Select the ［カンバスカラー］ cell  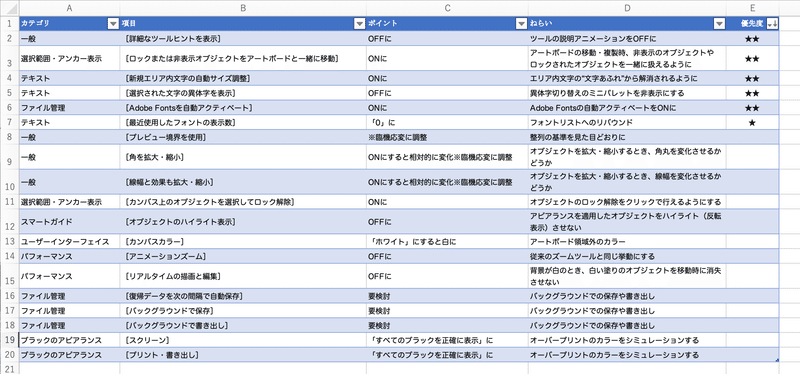243,241
